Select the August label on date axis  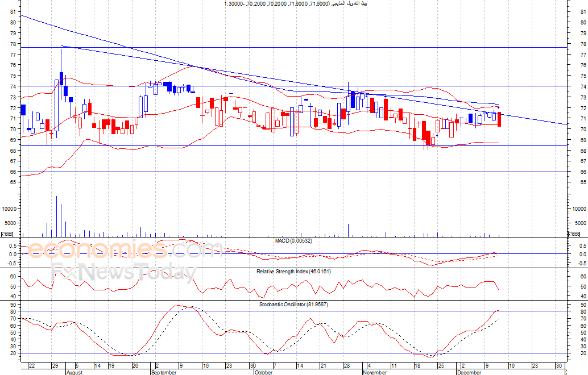point(74,372)
